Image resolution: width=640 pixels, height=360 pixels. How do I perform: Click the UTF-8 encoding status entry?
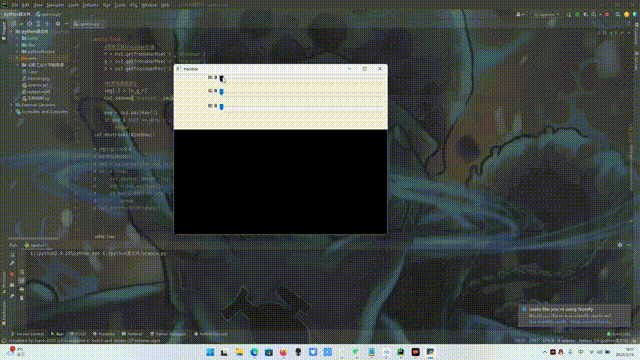pos(548,340)
